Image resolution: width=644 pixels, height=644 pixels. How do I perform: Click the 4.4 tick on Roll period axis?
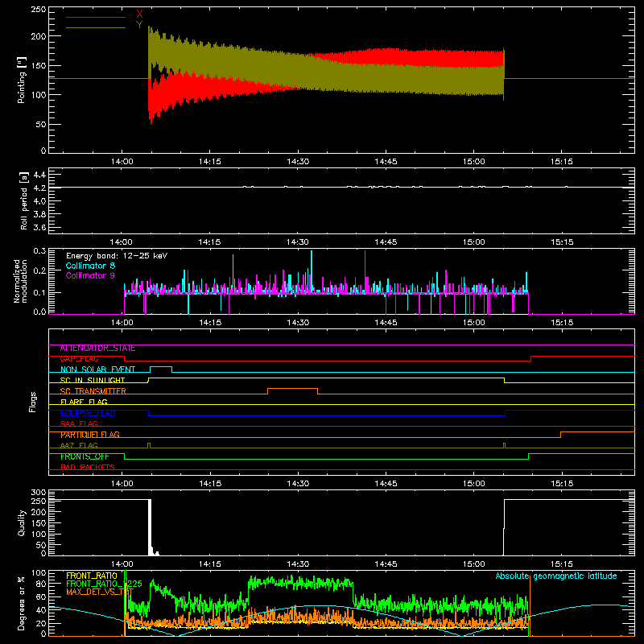click(39, 175)
